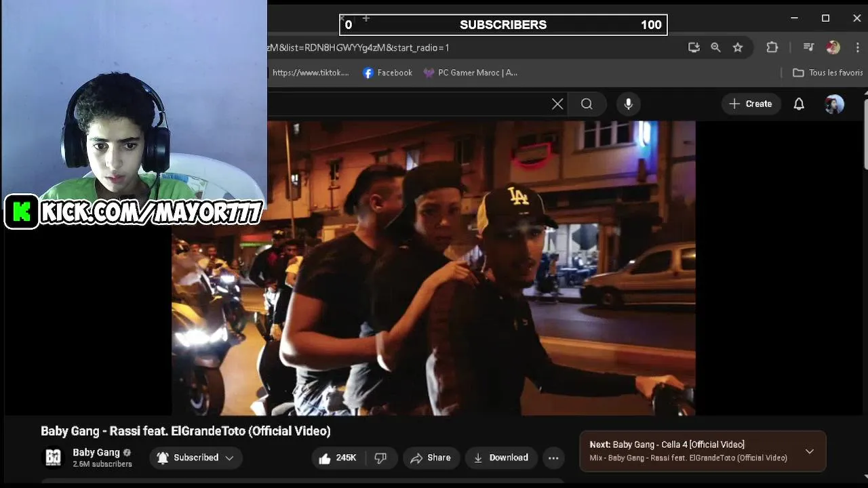868x488 pixels.
Task: Click Next: Baby Gang - Cella 4 text
Action: 667,445
